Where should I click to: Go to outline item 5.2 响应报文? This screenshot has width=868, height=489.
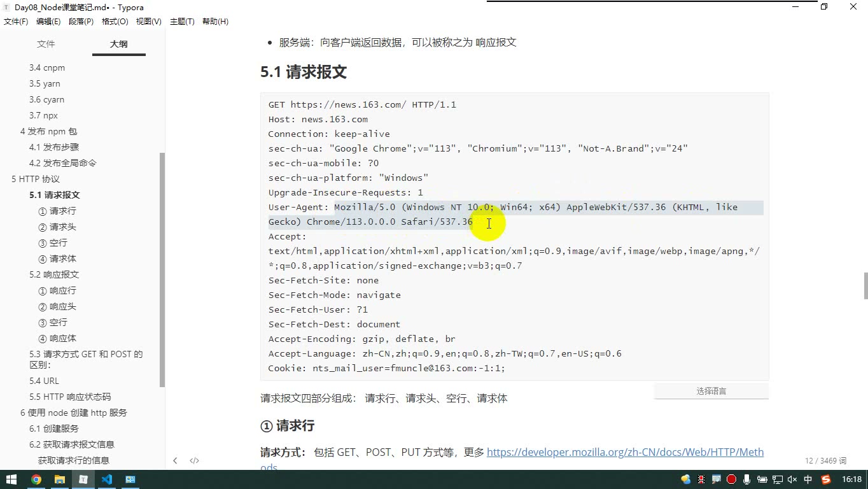tap(54, 274)
